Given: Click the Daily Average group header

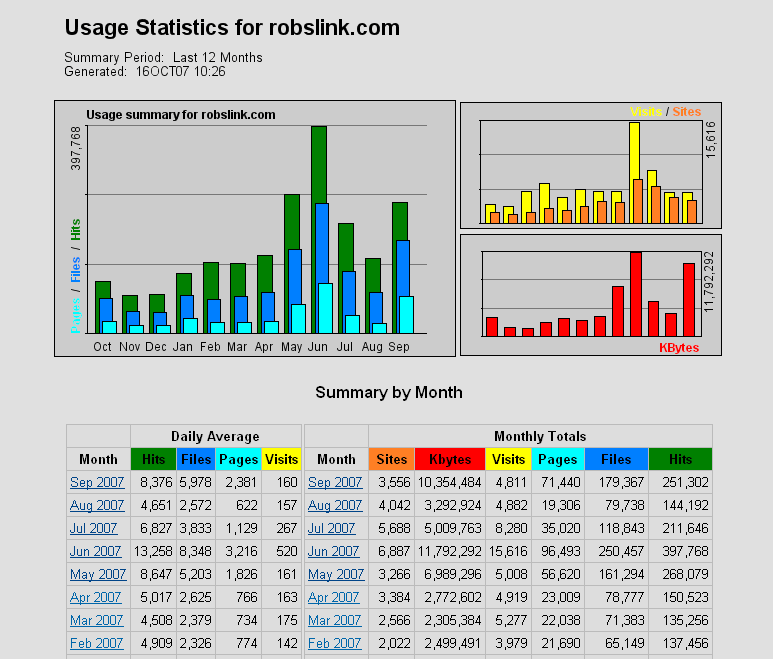Looking at the screenshot, I should tap(215, 436).
